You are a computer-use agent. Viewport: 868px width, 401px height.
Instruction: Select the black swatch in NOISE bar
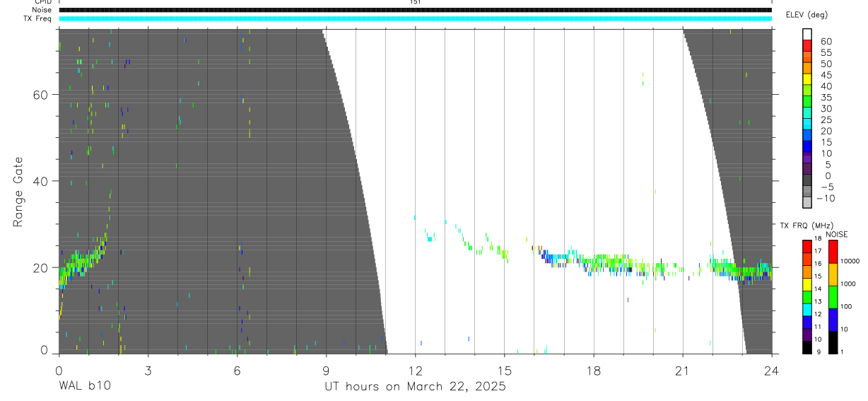click(x=833, y=342)
